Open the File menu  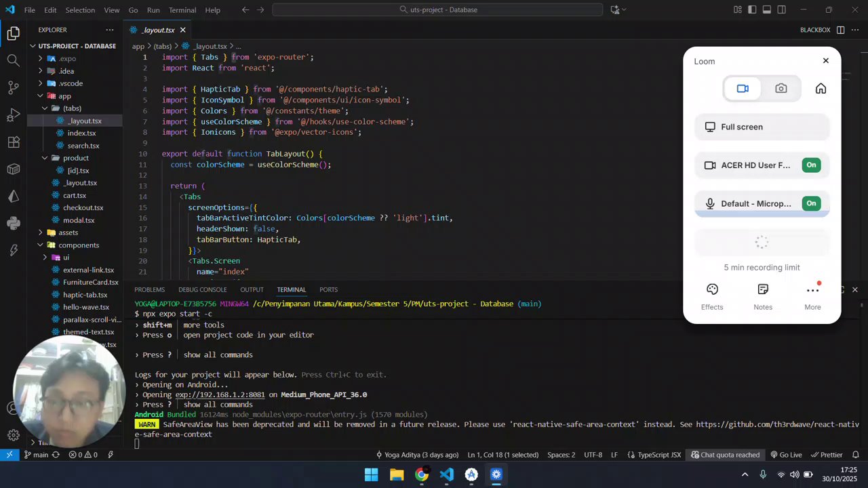(x=30, y=10)
